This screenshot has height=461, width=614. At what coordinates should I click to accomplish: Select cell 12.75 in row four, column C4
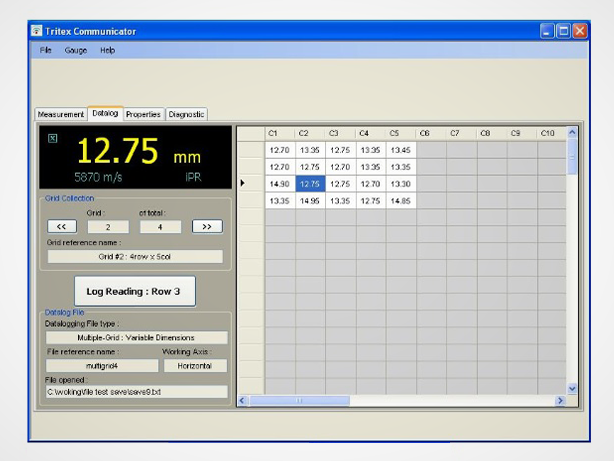pos(371,201)
